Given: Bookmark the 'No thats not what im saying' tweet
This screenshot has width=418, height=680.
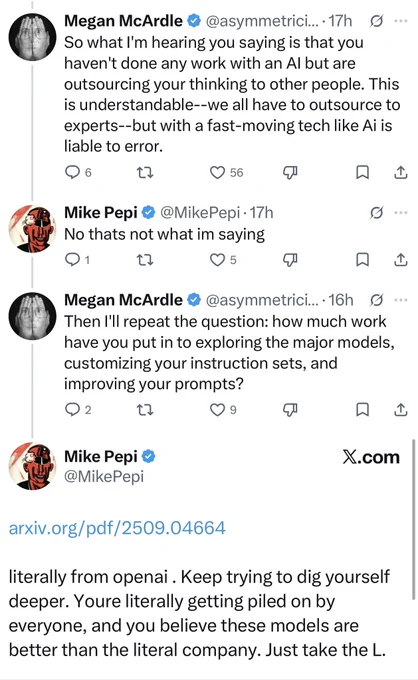Looking at the screenshot, I should [x=362, y=260].
